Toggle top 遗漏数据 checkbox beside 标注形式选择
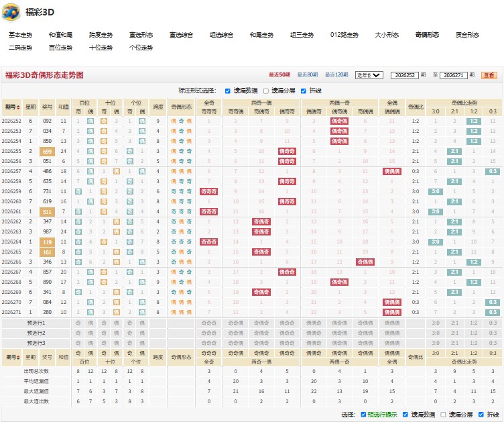504x424 pixels. [228, 91]
